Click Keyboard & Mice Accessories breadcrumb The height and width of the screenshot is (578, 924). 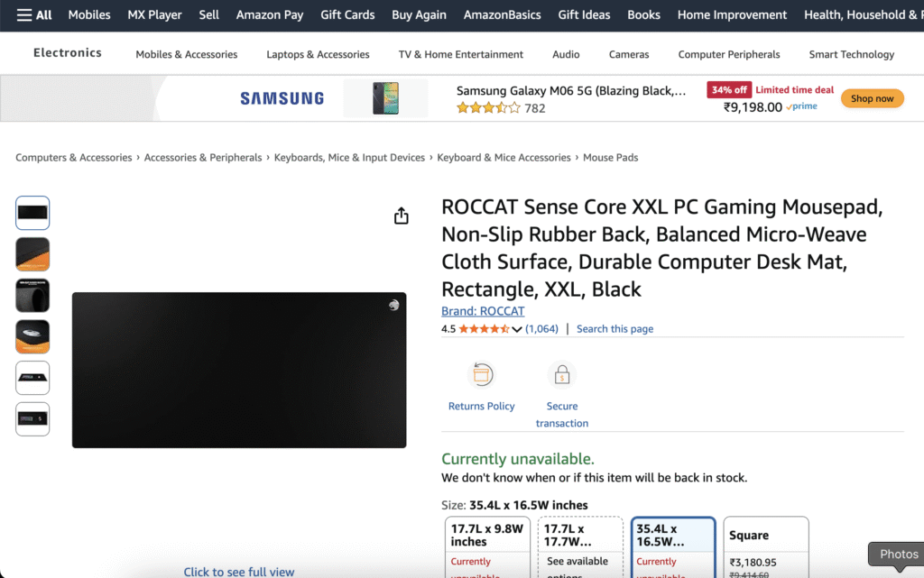pos(504,157)
